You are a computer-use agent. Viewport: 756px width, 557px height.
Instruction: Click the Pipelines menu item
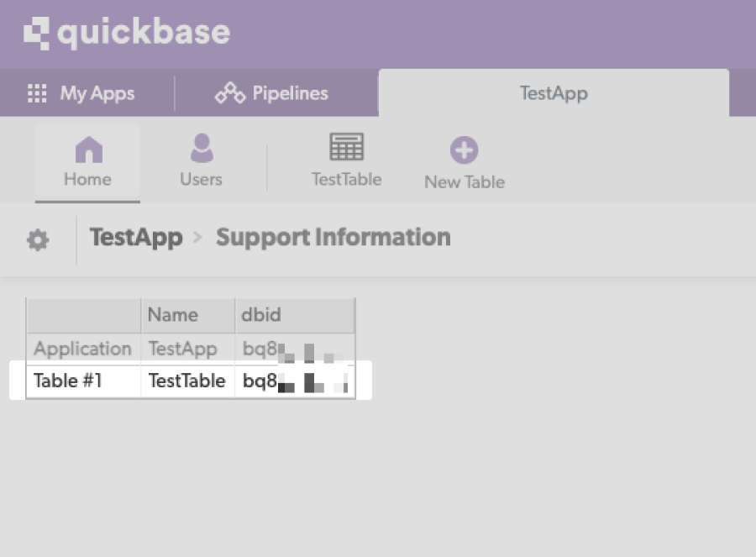click(x=289, y=93)
